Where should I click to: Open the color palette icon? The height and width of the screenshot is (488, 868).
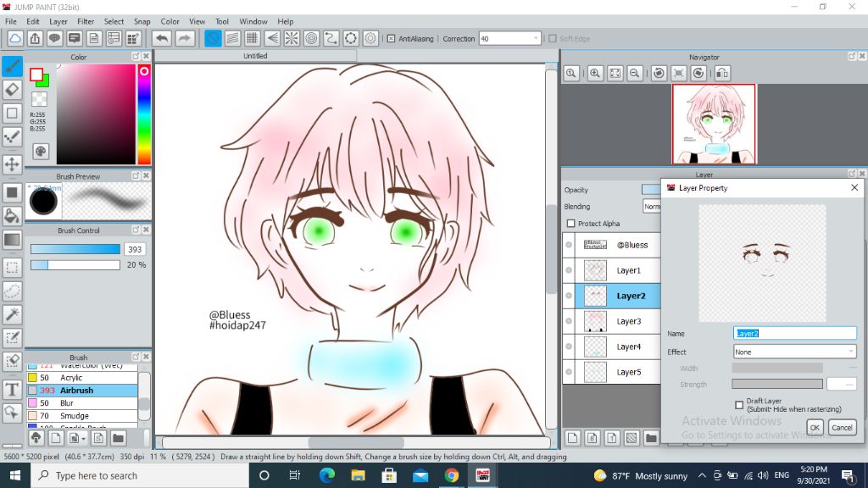41,151
